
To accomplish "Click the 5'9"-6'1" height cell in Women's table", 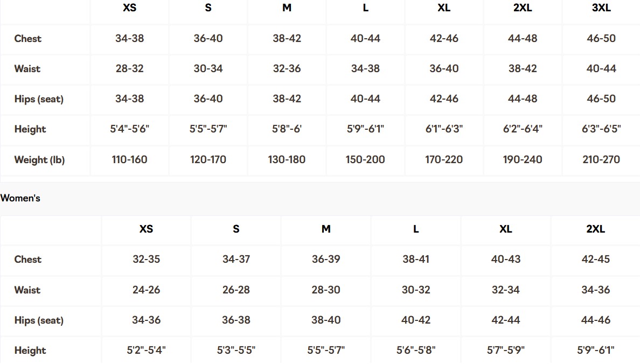I will pyautogui.click(x=595, y=350).
